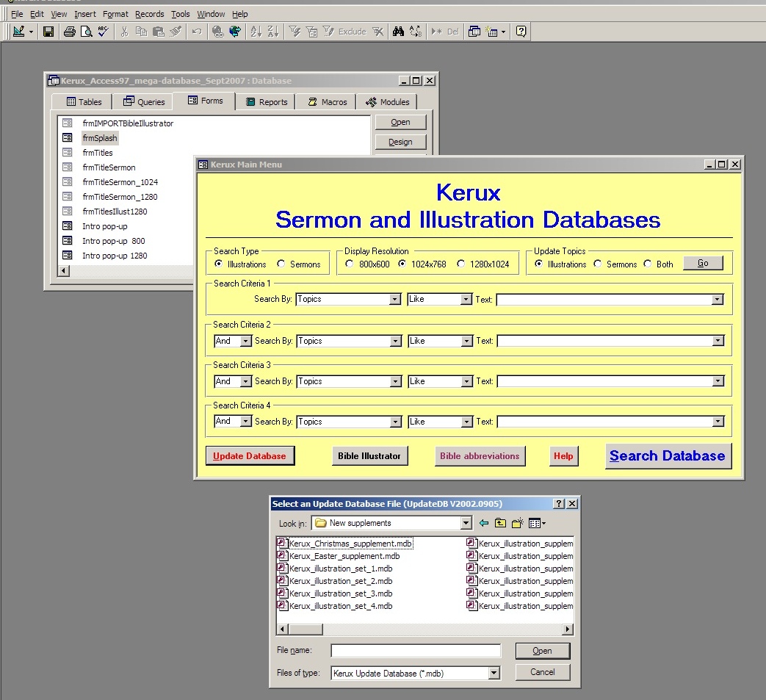The height and width of the screenshot is (700, 766).
Task: Select frmTitleSermon_1024 in forms list
Action: click(x=120, y=182)
